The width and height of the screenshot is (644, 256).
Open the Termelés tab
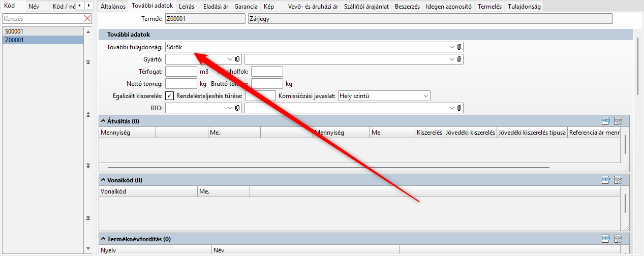tap(490, 7)
